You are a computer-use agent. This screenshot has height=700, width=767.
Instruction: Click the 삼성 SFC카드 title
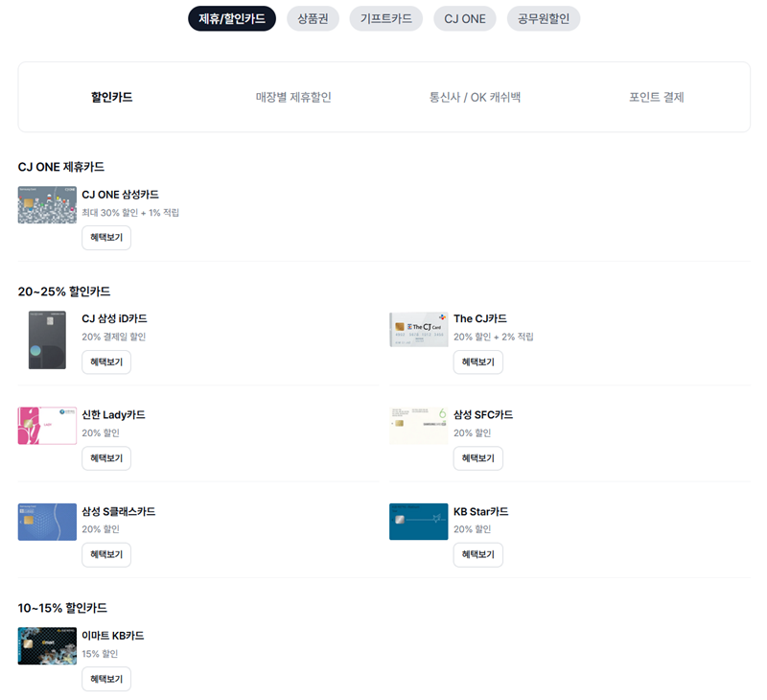[x=483, y=415]
